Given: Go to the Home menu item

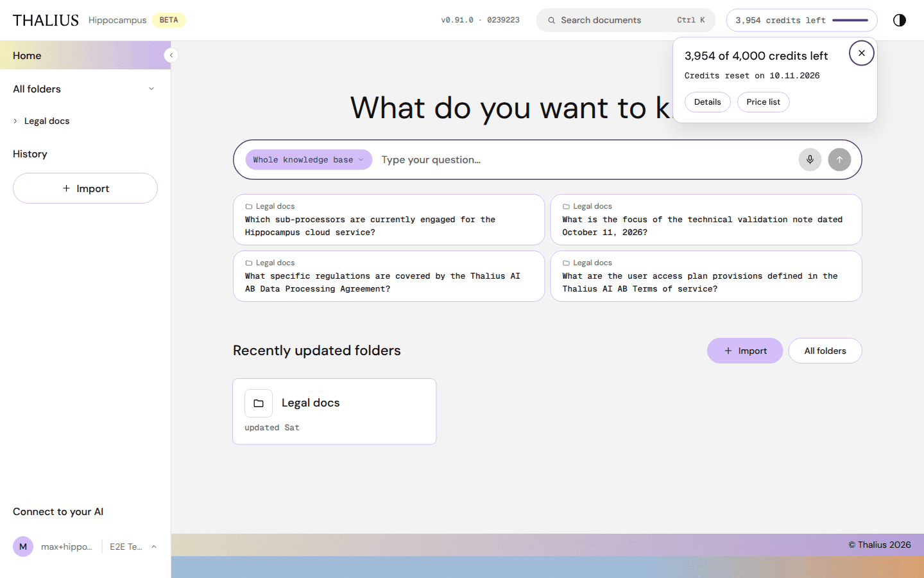Looking at the screenshot, I should pos(85,55).
